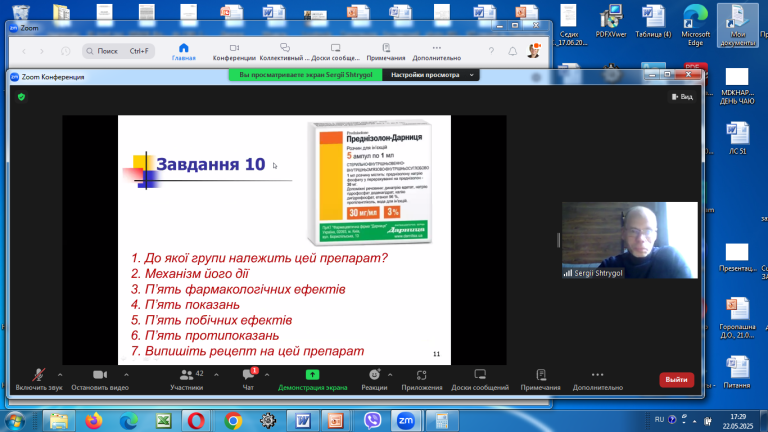Open Дополнительно tab in Zoom window
This screenshot has height=432, width=768.
pyautogui.click(x=436, y=51)
